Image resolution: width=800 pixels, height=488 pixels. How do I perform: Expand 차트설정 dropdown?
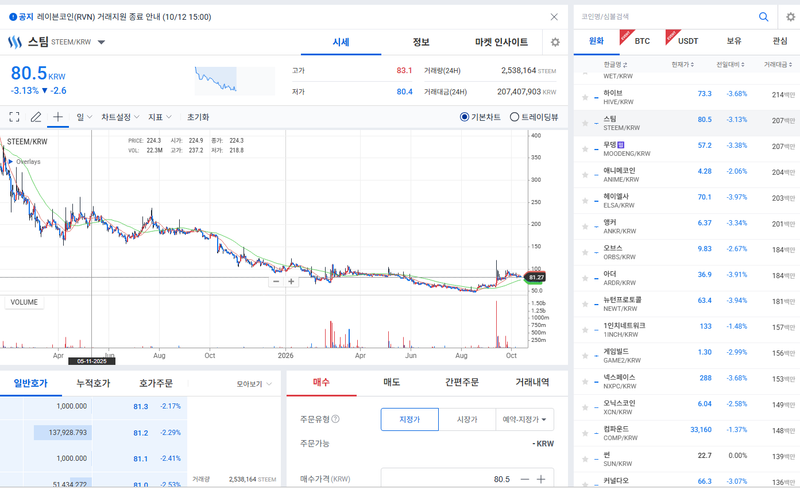pos(120,117)
